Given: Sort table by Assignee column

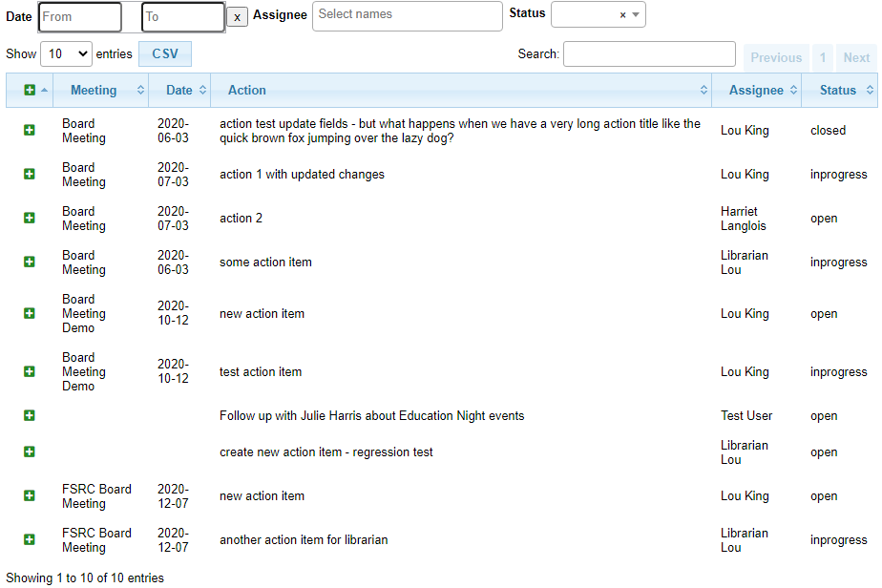Looking at the screenshot, I should 757,90.
